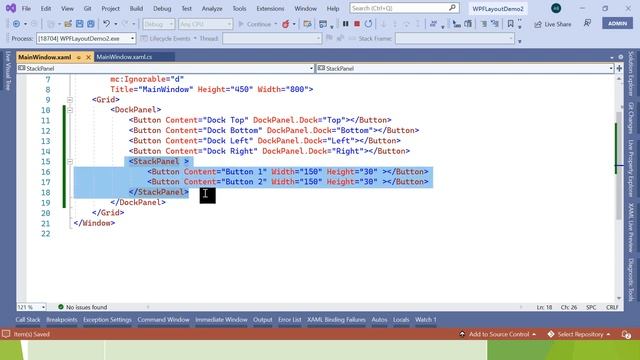640x360 pixels.
Task: Click the ADMIN button
Action: click(x=618, y=23)
